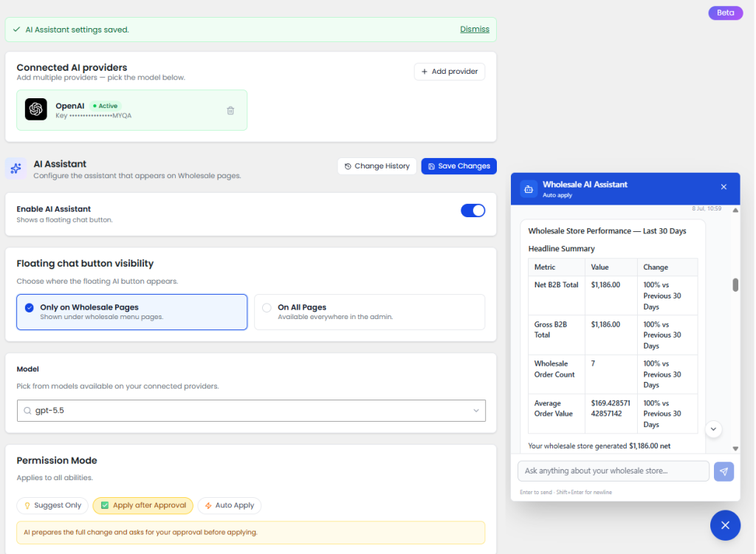Click the chat header robot icon

click(529, 188)
